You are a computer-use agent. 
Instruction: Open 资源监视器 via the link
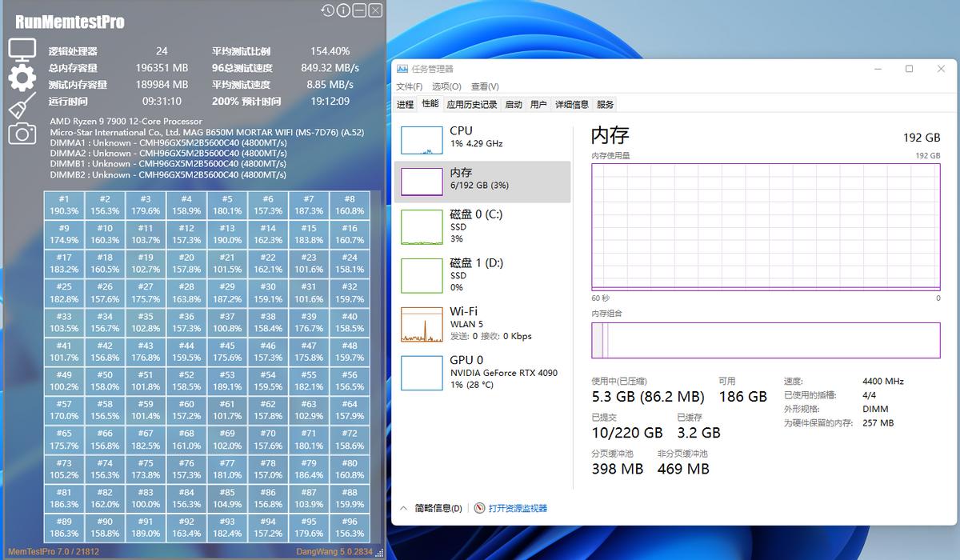[518, 507]
